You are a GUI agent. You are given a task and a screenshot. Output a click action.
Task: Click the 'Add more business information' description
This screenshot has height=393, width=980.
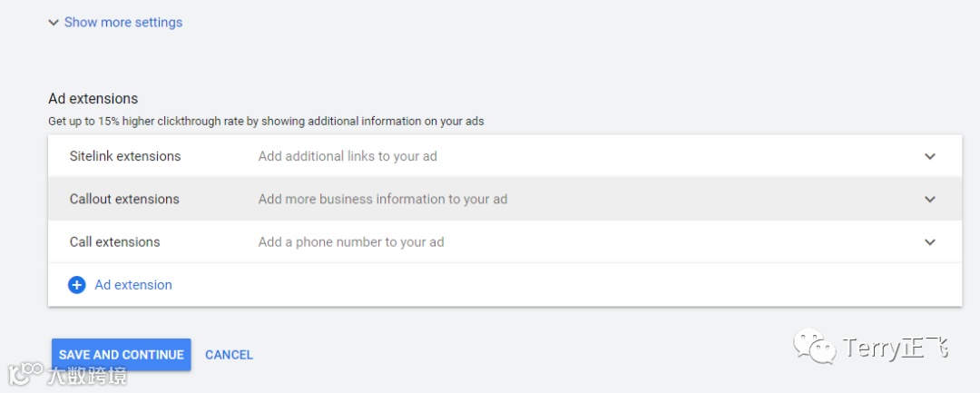382,199
